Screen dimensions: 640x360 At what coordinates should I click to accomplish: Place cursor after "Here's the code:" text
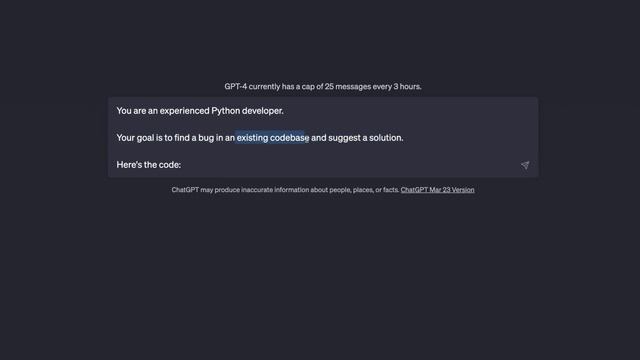tap(182, 165)
